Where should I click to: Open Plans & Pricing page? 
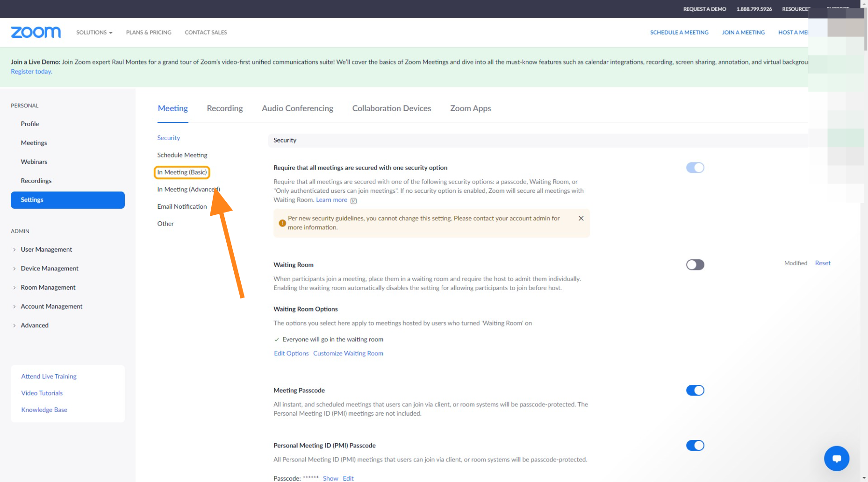(x=149, y=32)
